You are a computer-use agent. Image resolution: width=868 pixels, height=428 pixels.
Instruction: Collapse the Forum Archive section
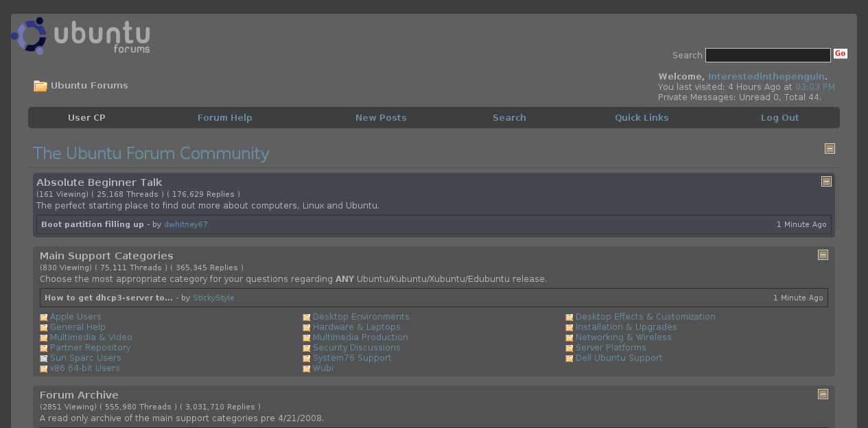tap(823, 394)
